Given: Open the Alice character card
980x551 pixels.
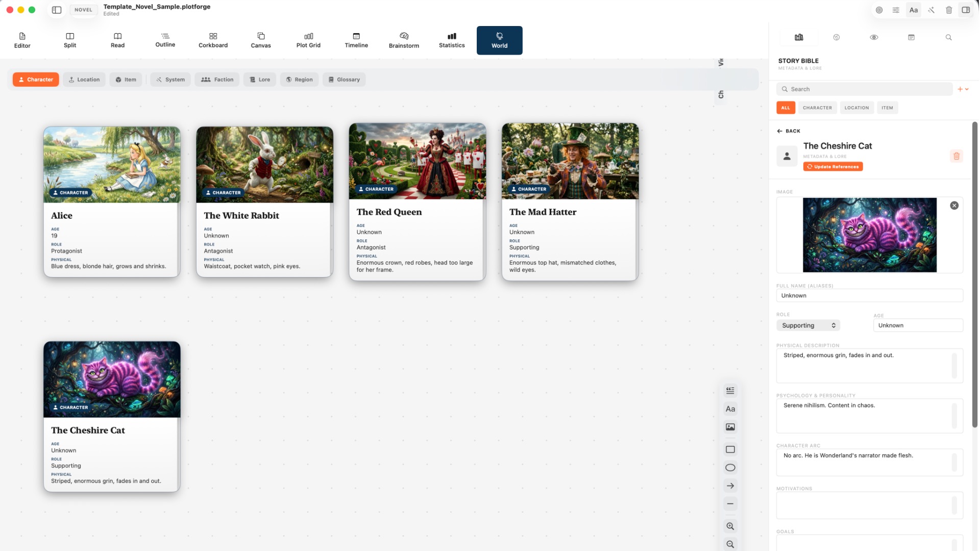Looking at the screenshot, I should [112, 202].
